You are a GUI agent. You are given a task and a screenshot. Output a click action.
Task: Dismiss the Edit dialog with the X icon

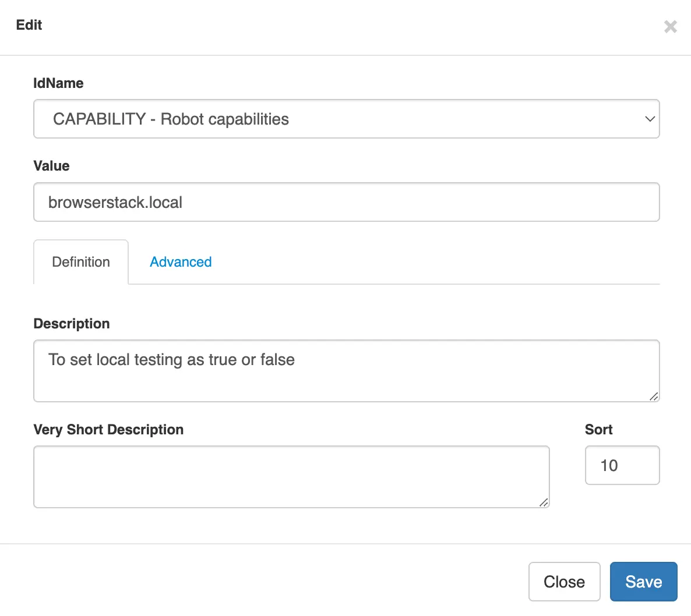(670, 27)
